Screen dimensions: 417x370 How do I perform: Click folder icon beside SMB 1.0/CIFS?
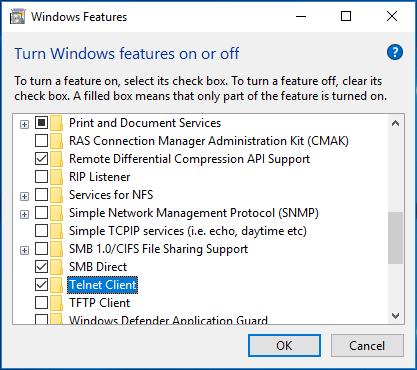pyautogui.click(x=57, y=249)
